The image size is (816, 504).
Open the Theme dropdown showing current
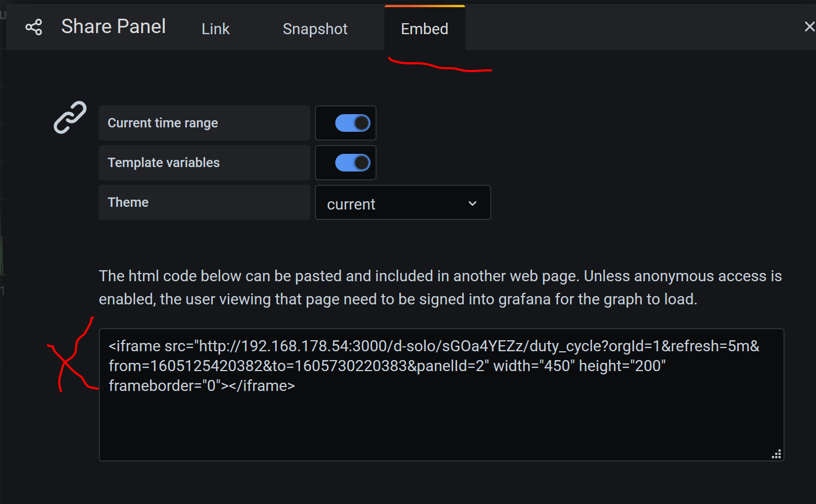point(402,203)
